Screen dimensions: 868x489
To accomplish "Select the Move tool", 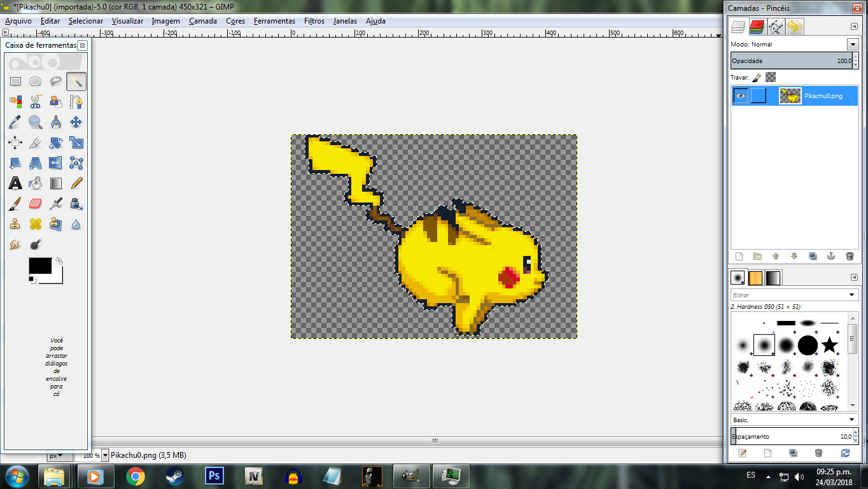I will (76, 122).
